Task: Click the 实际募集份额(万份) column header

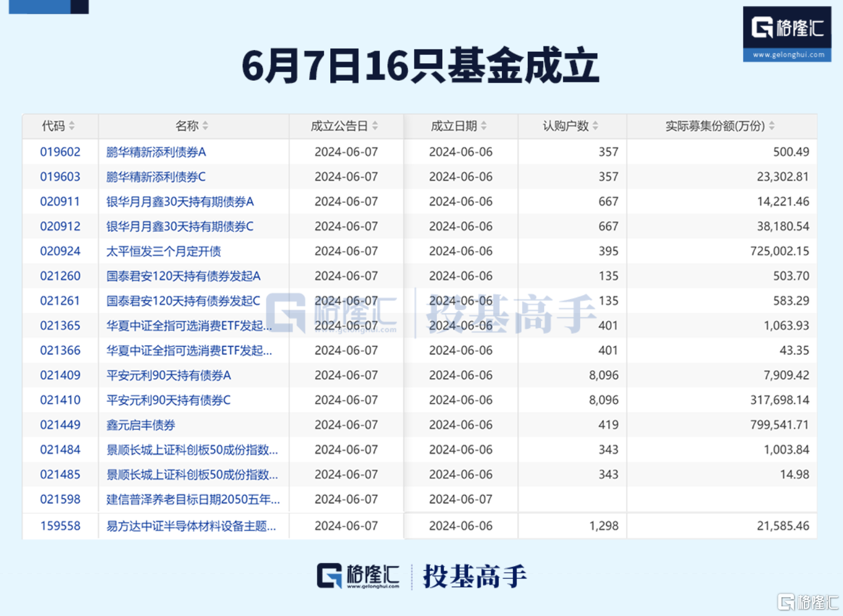Action: click(x=722, y=126)
